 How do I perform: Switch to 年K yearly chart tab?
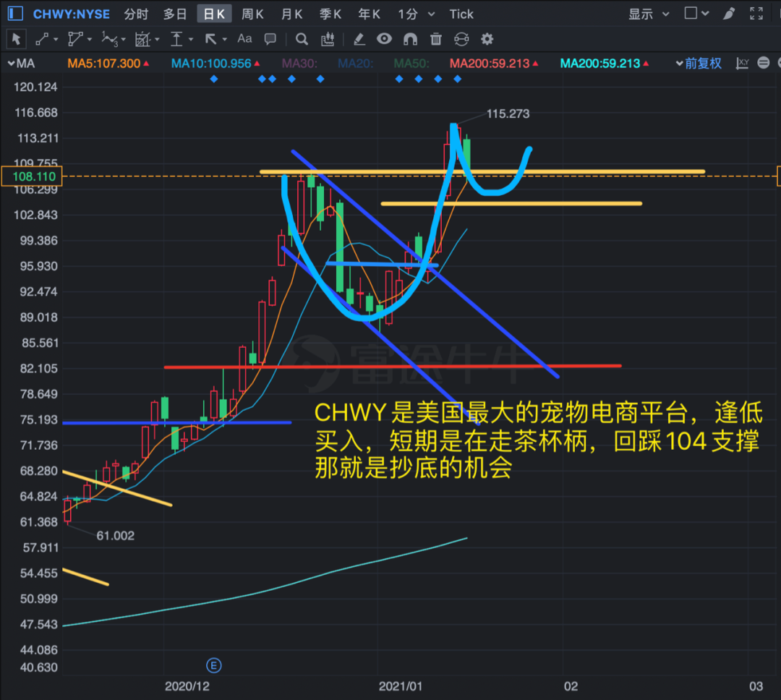tap(369, 14)
